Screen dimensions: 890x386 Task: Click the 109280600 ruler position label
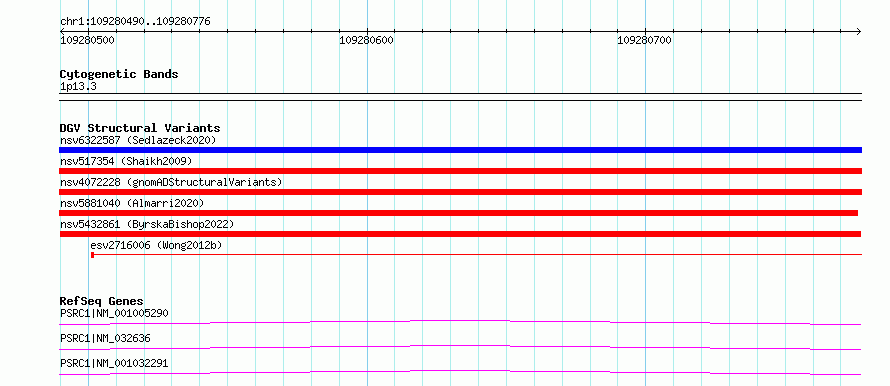point(366,40)
